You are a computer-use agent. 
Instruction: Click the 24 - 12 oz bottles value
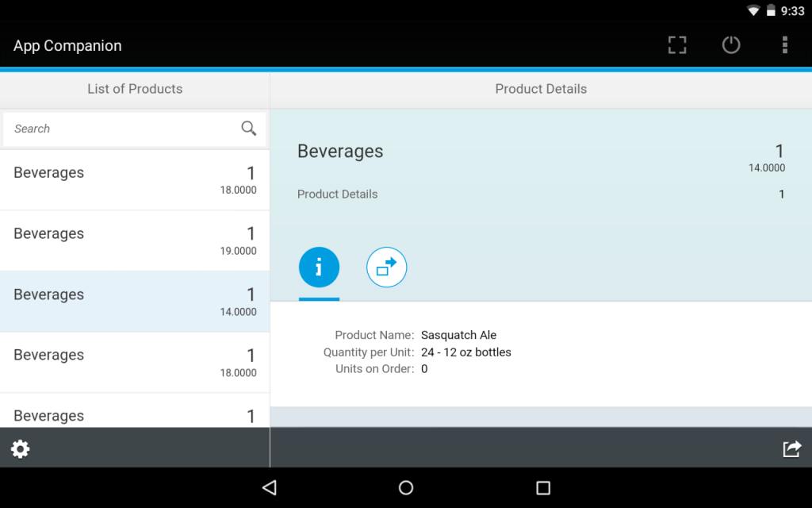(466, 352)
